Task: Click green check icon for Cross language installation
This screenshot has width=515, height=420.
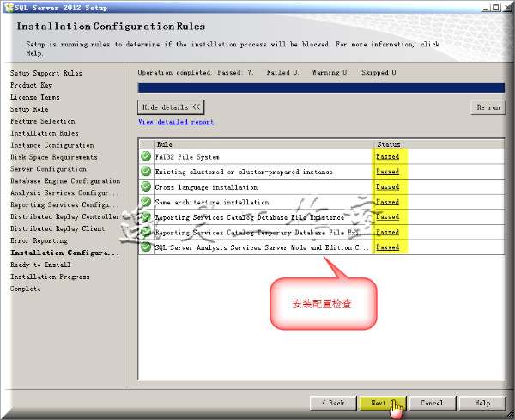Action: click(x=146, y=186)
